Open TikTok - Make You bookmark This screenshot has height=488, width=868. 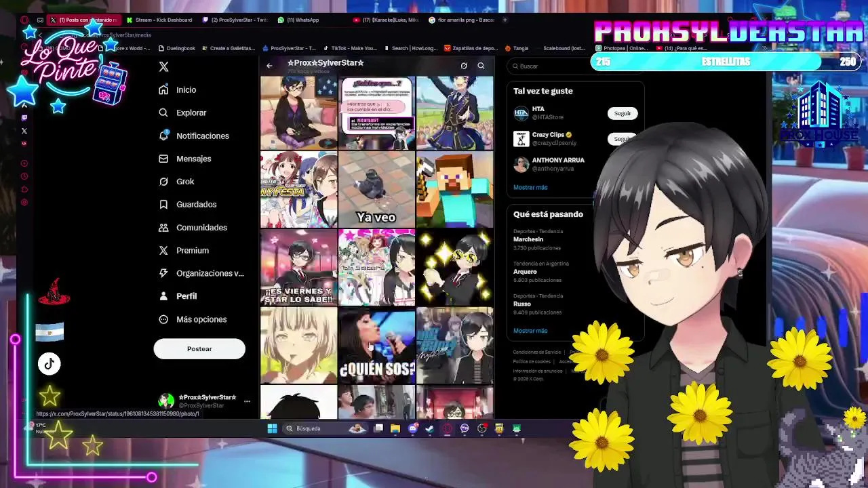pyautogui.click(x=350, y=48)
